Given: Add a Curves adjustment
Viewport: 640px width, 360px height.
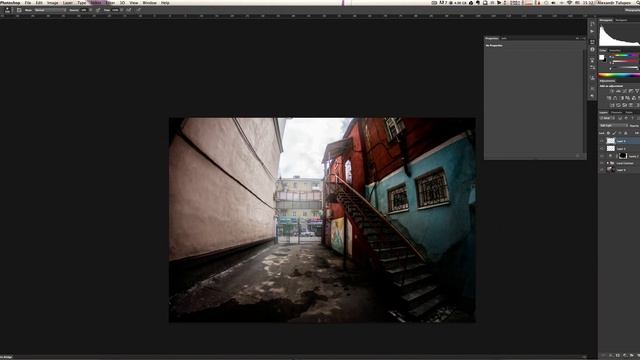Looking at the screenshot, I should pyautogui.click(x=624, y=91).
